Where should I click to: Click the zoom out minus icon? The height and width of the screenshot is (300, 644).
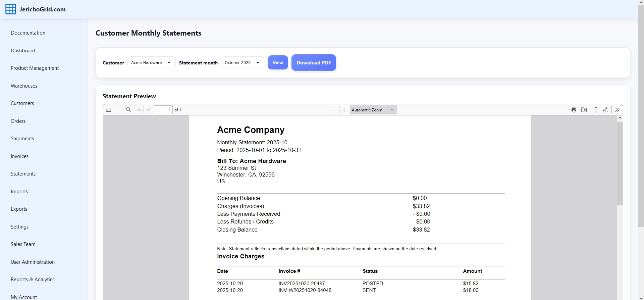click(334, 110)
